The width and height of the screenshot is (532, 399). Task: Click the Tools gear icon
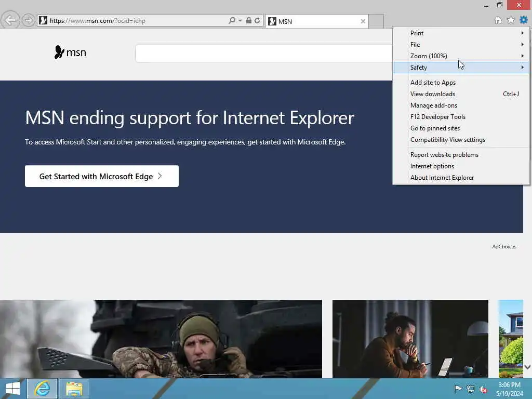(524, 20)
